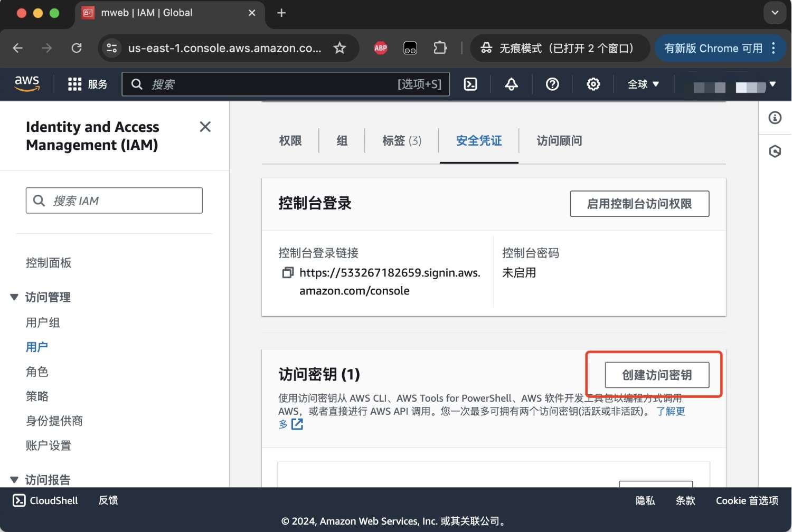Go to 控制面板 in sidebar
This screenshot has height=532, width=792.
tap(49, 263)
